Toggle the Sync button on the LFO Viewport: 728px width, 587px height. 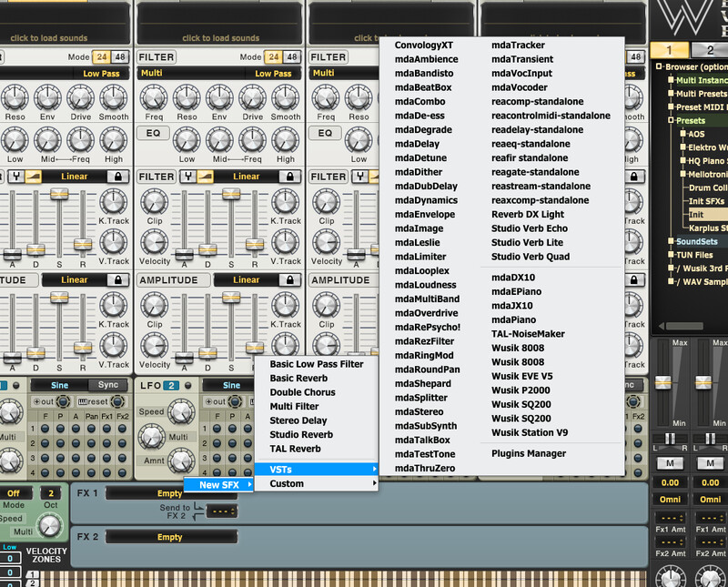(108, 385)
